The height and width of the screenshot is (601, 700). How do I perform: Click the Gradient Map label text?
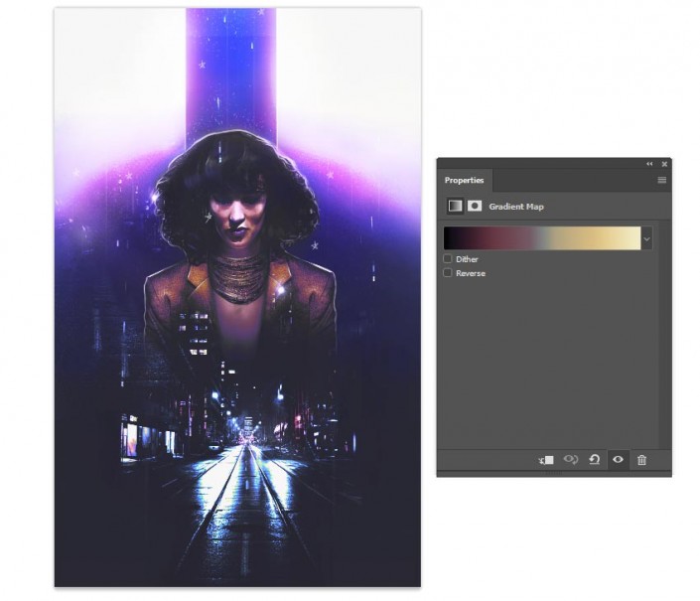point(516,207)
